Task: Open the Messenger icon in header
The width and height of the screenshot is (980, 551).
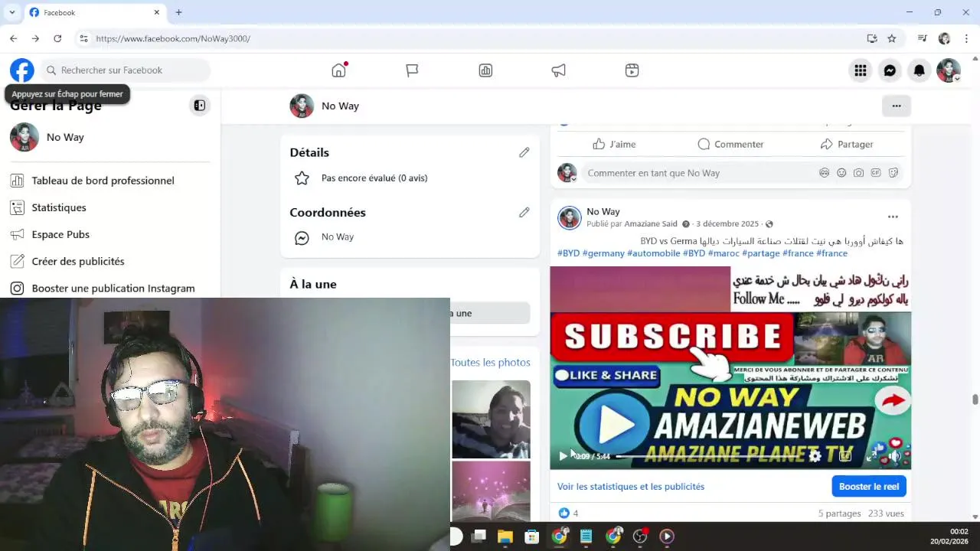Action: 890,70
